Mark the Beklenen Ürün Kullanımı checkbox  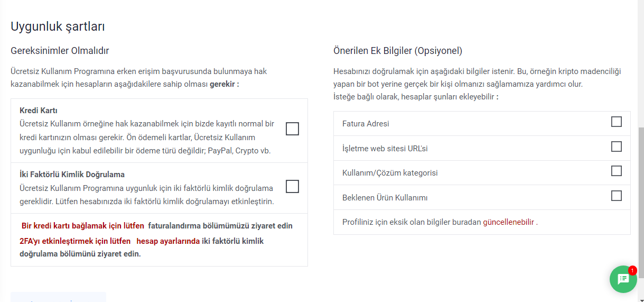[616, 196]
